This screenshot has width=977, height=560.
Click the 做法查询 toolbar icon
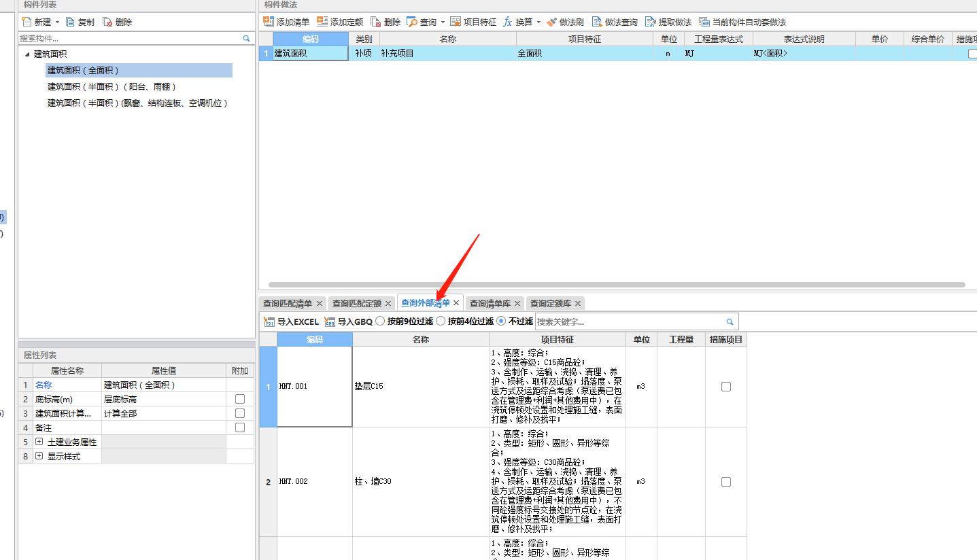click(x=596, y=22)
